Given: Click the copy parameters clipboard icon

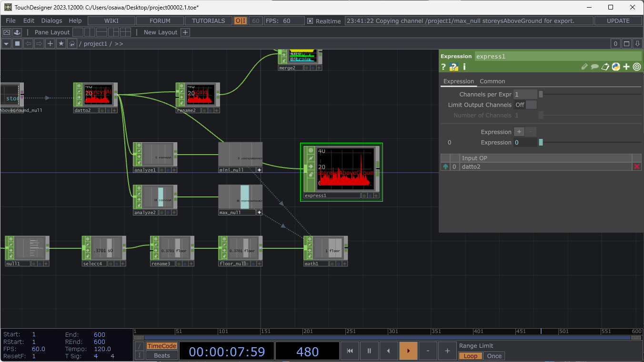Looking at the screenshot, I should [605, 67].
